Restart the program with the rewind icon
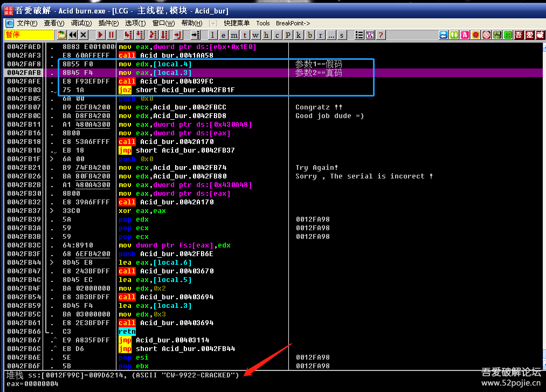 click(73, 35)
